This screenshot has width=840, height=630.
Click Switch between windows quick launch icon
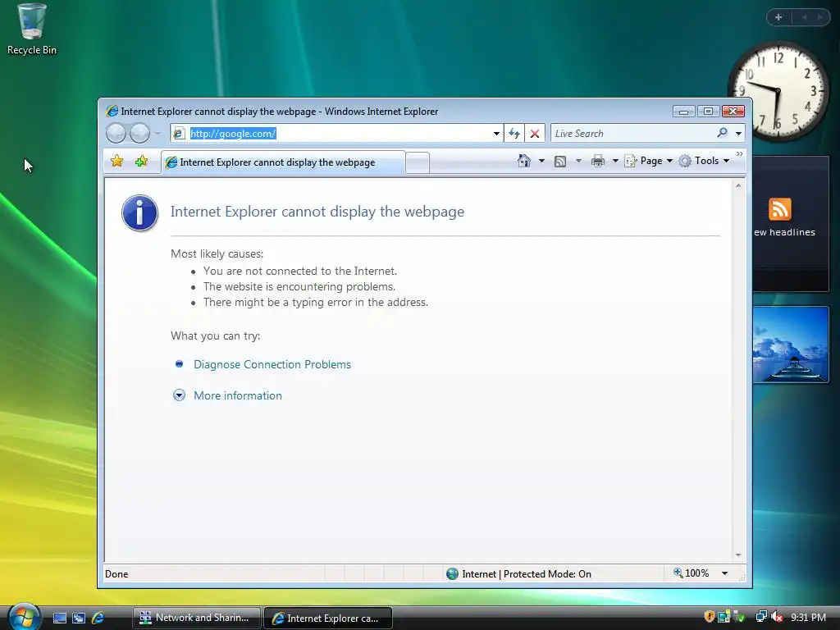[x=79, y=618]
